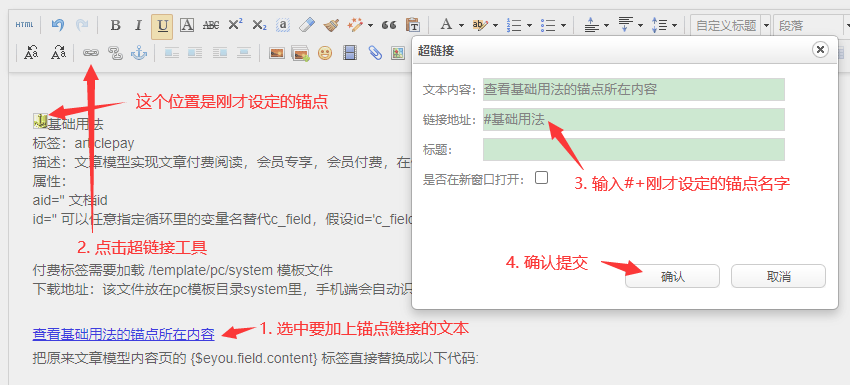Screen dimensions: 850x385
Task: Click the attachment paperclip icon
Action: click(375, 53)
